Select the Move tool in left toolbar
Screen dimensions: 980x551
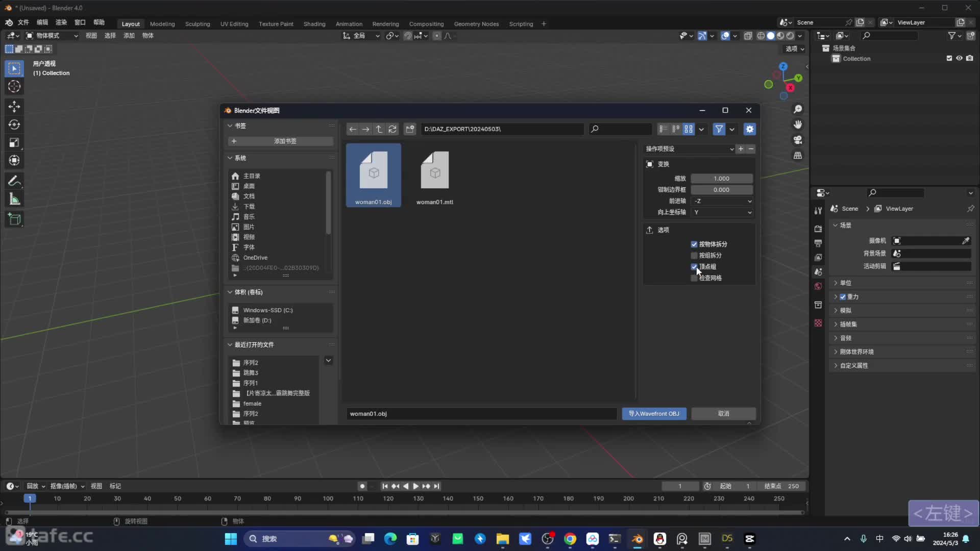coord(14,106)
